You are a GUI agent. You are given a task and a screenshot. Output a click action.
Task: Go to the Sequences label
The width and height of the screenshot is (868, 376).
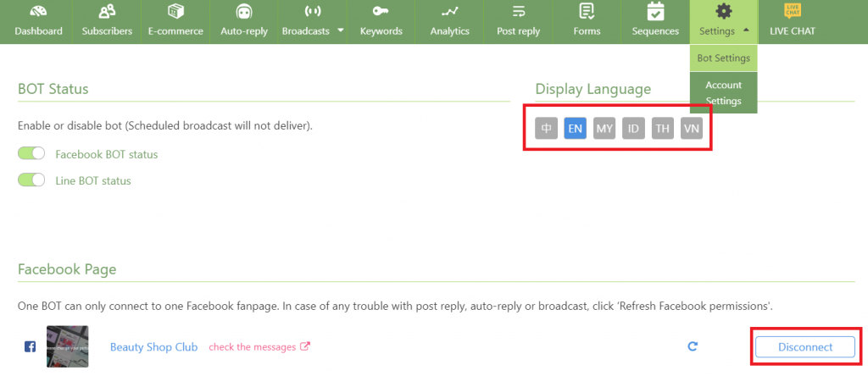tap(655, 31)
